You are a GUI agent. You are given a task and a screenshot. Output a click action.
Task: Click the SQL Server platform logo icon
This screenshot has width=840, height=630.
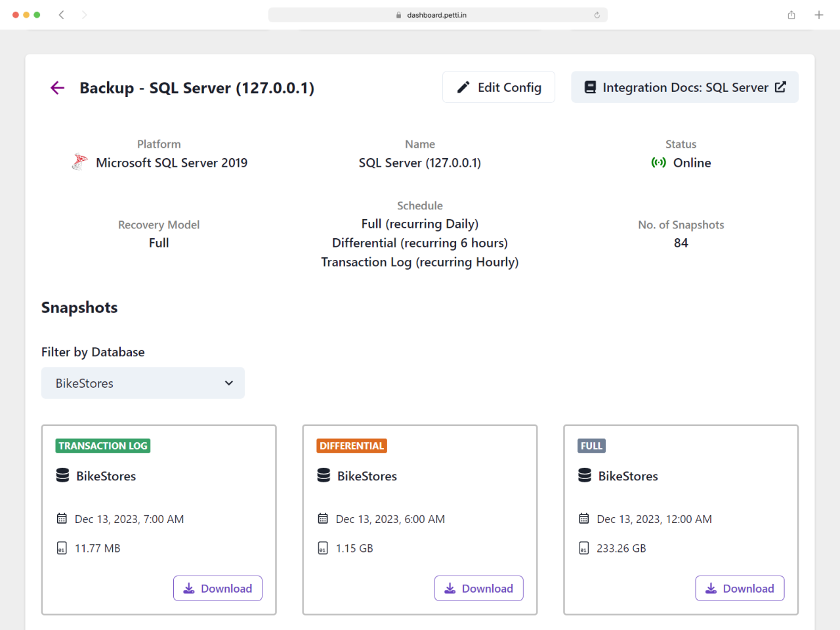tap(79, 162)
